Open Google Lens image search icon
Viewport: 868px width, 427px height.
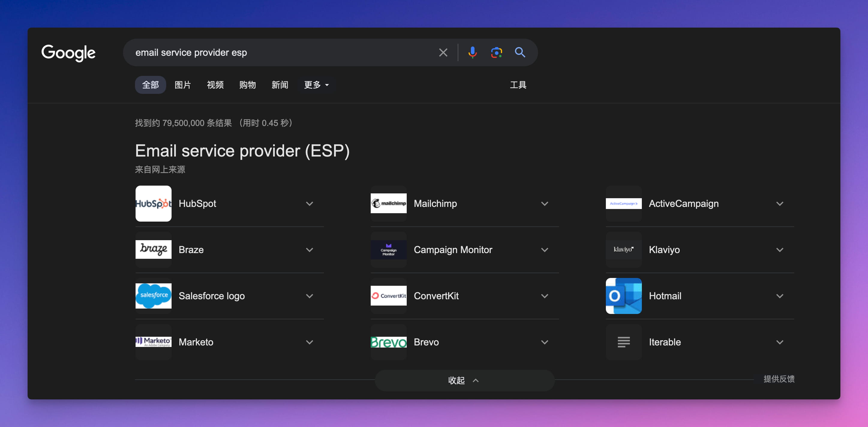[x=496, y=52]
